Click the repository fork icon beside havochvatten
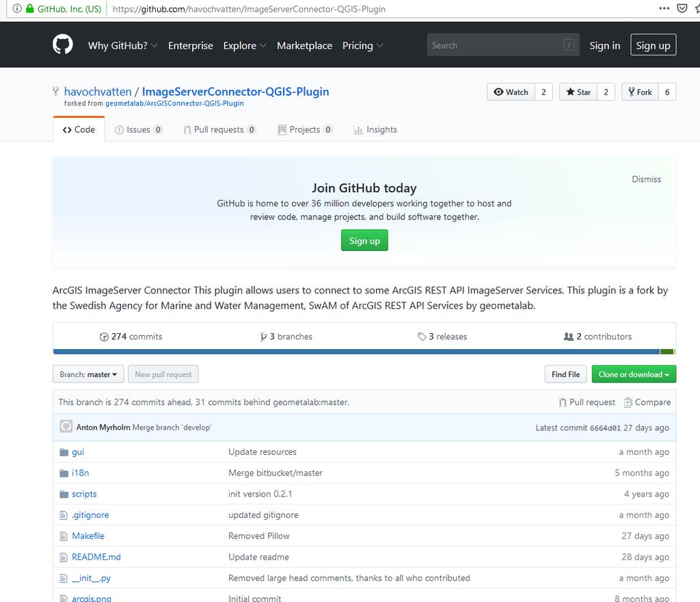This screenshot has height=602, width=700. (56, 92)
